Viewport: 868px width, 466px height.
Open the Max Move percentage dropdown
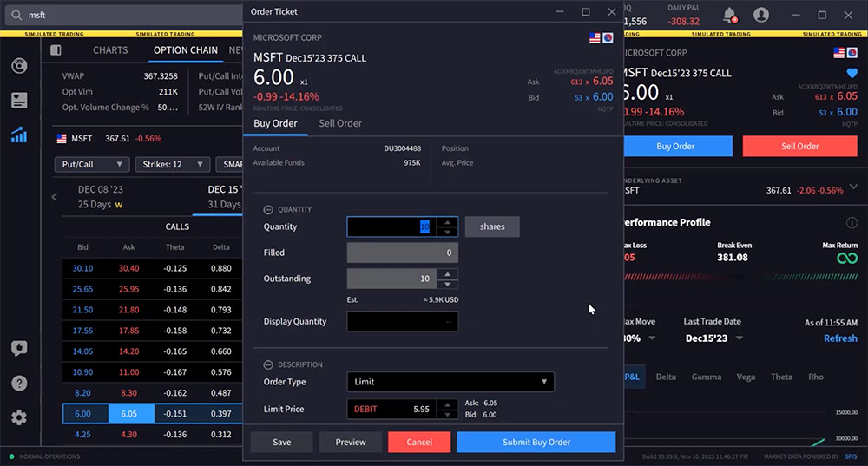click(652, 338)
